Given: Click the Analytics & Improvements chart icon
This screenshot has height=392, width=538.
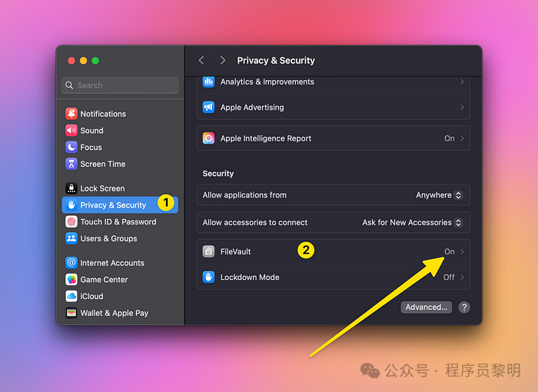Looking at the screenshot, I should click(x=208, y=81).
